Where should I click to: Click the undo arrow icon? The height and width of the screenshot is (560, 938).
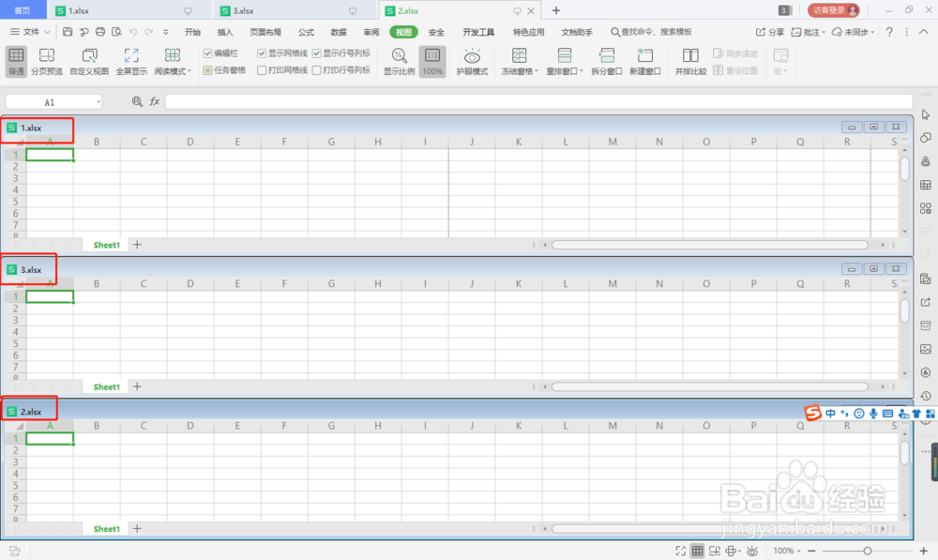point(133,32)
